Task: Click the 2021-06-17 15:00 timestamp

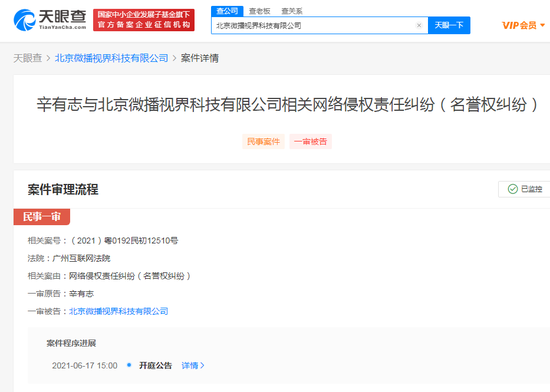Action: click(85, 366)
